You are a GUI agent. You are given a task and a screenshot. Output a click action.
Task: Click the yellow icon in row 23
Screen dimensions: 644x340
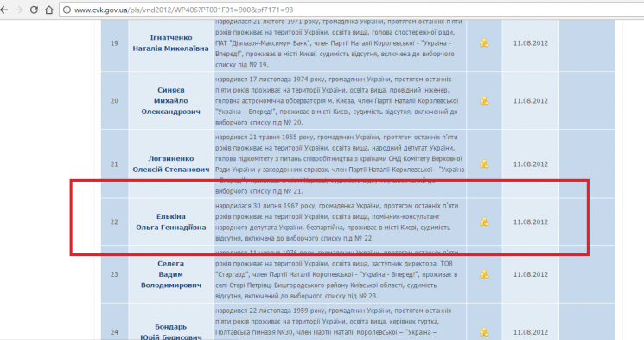(x=484, y=274)
